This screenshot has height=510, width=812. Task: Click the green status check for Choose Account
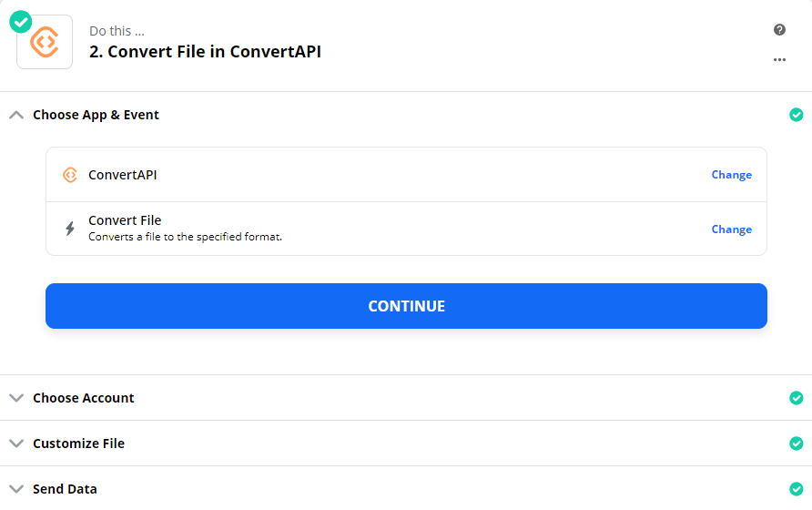(796, 398)
